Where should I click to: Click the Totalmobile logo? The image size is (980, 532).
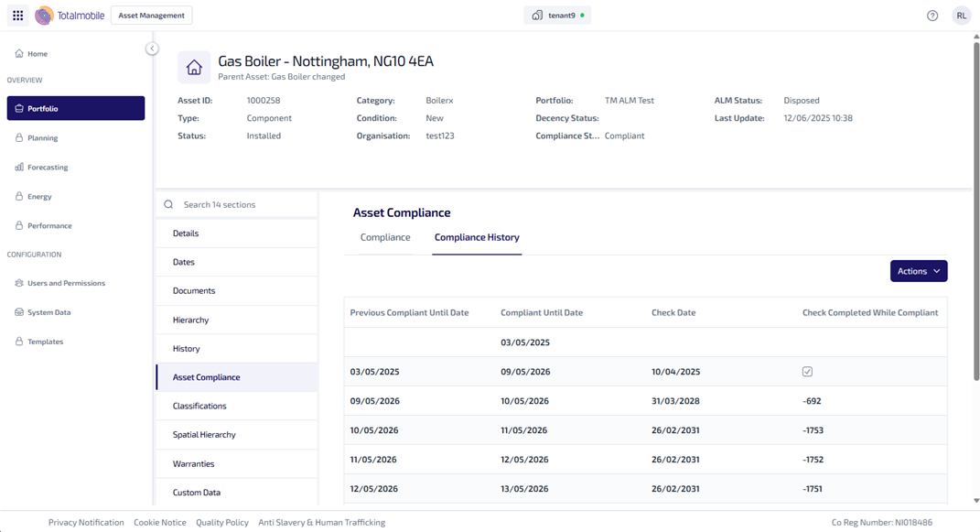[70, 16]
